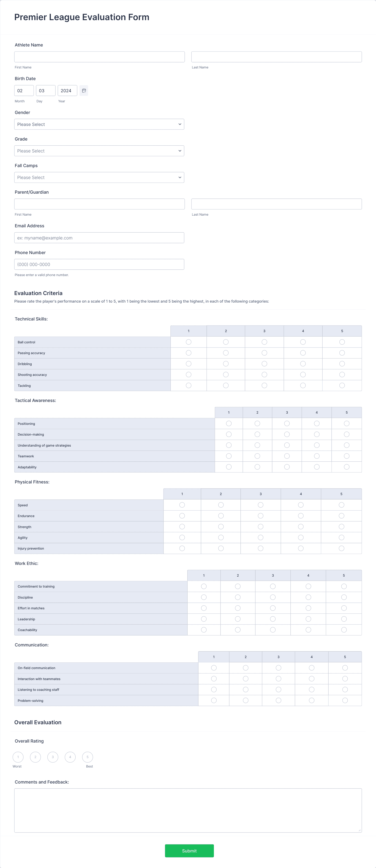
Task: Rate Passing accuracy as 3
Action: pos(264,353)
